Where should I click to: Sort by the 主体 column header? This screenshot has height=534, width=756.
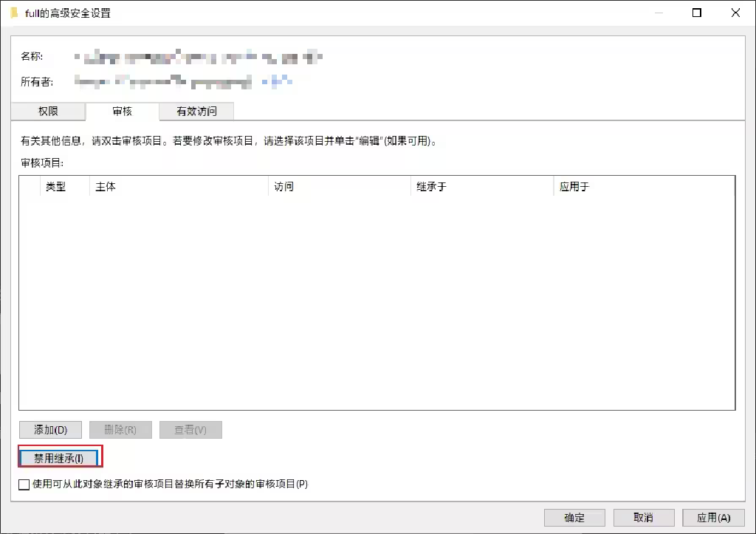(104, 186)
